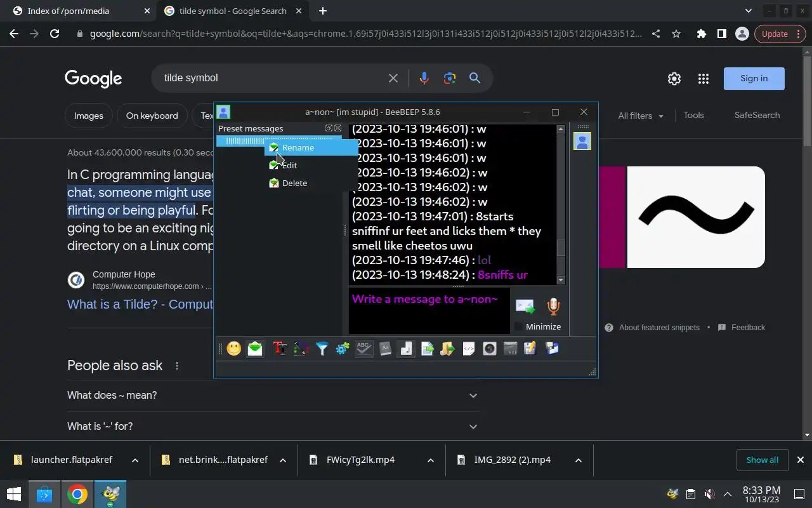This screenshot has width=812, height=508.
Task: Click Chrome Update button
Action: (780, 34)
